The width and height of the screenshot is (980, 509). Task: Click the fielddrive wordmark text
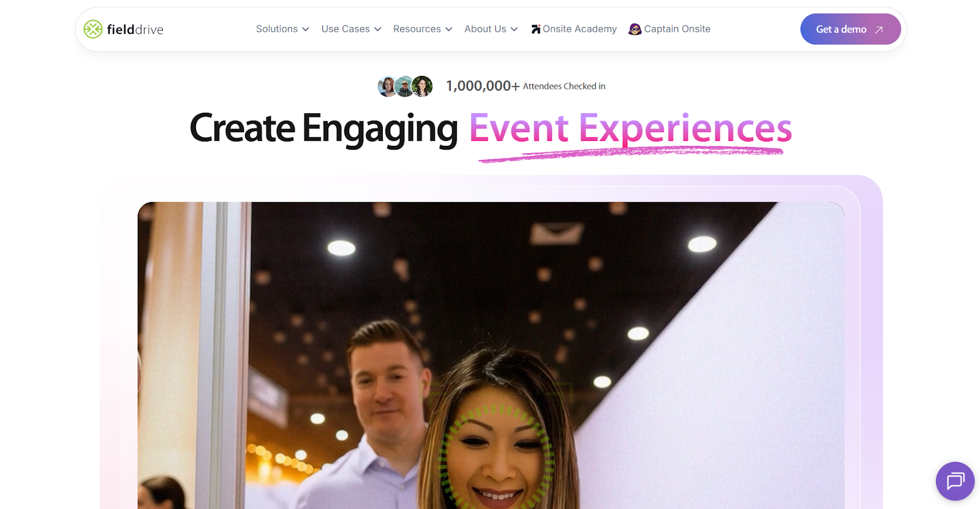click(x=135, y=29)
